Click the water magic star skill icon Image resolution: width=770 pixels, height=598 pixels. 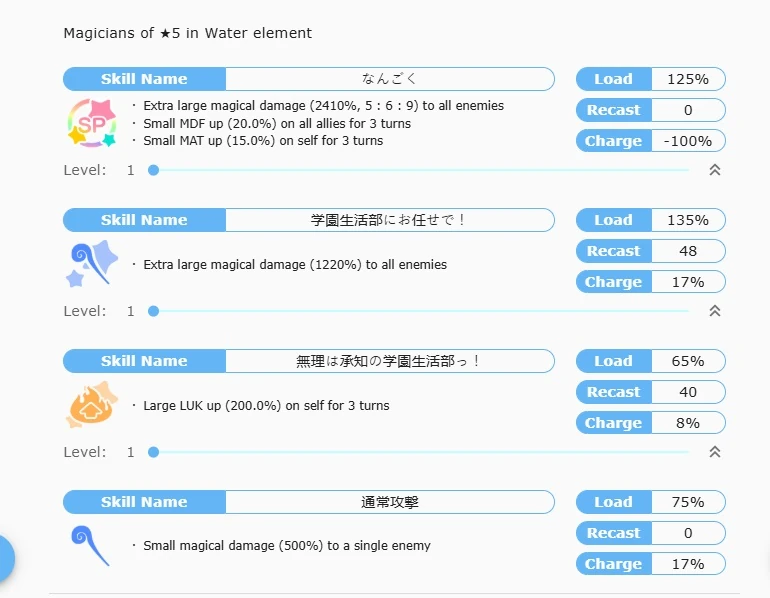pyautogui.click(x=92, y=264)
